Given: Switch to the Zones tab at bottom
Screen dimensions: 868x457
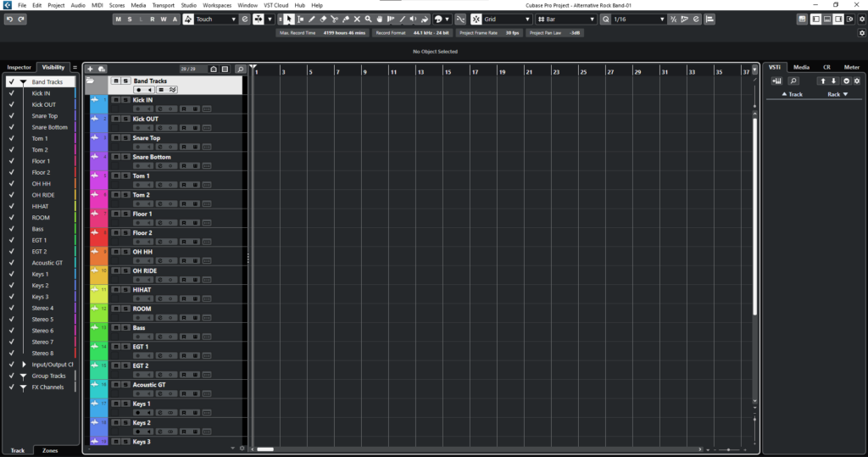Looking at the screenshot, I should (50, 450).
